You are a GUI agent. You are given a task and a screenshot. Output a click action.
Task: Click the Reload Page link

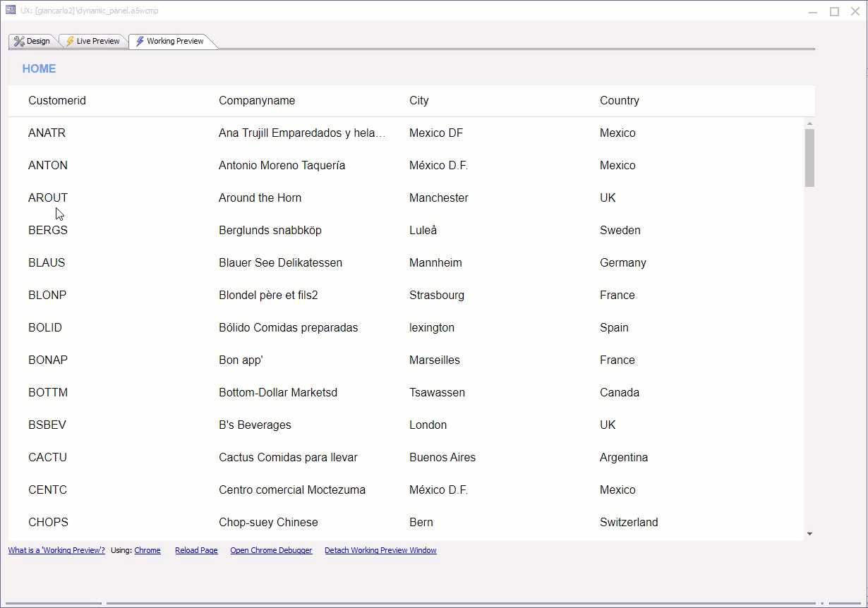tap(196, 550)
